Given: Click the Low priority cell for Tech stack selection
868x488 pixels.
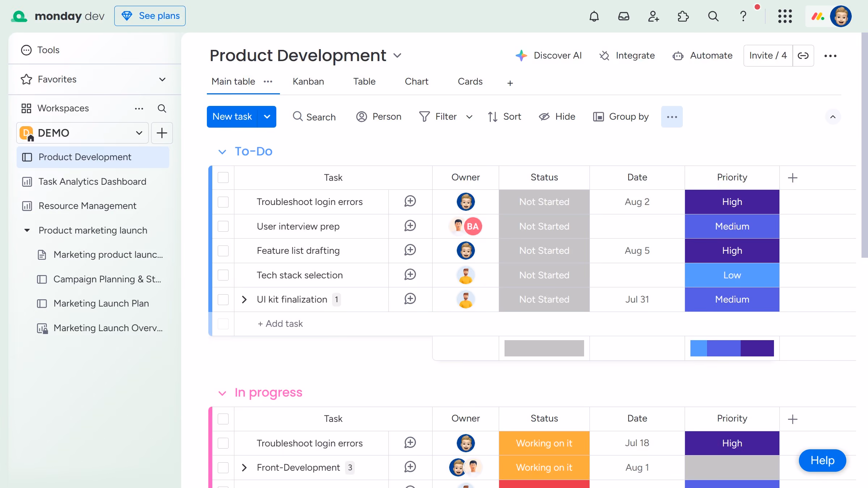Looking at the screenshot, I should (x=732, y=275).
